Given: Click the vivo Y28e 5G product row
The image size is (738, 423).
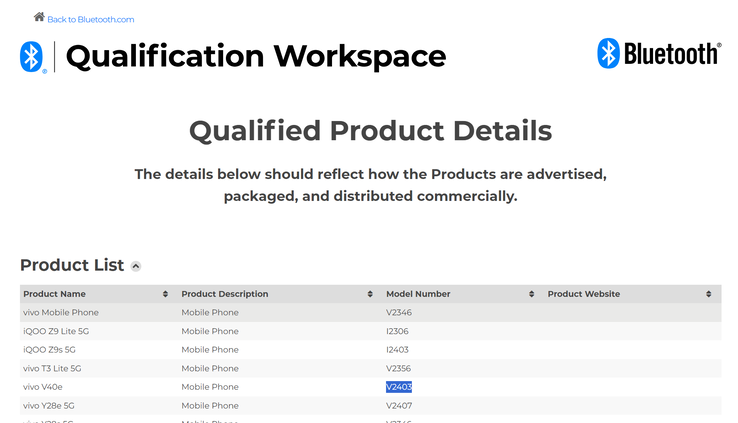Looking at the screenshot, I should click(50, 406).
